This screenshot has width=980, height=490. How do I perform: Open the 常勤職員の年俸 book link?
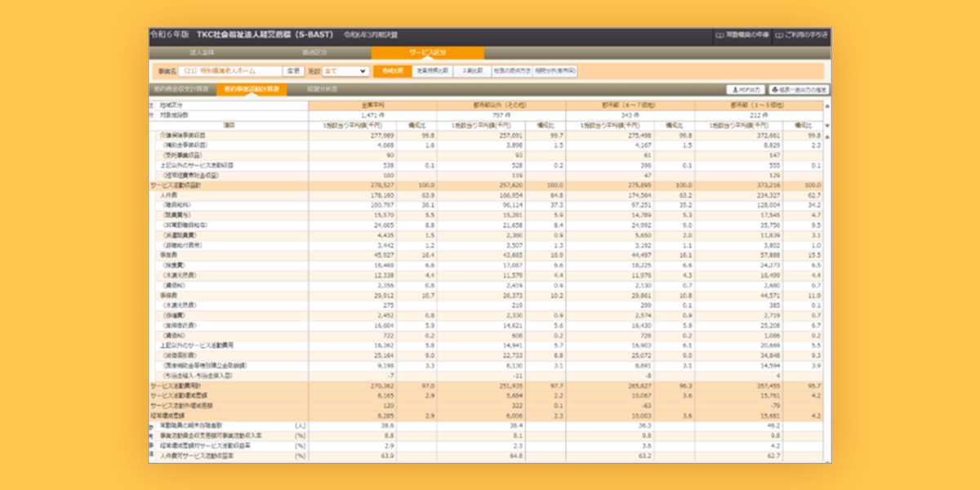coord(741,36)
